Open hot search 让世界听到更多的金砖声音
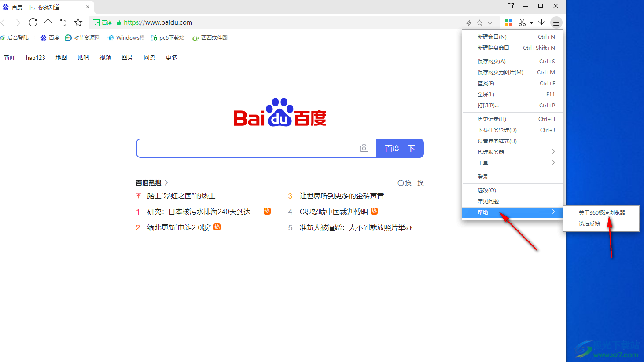The image size is (644, 362). click(x=342, y=196)
